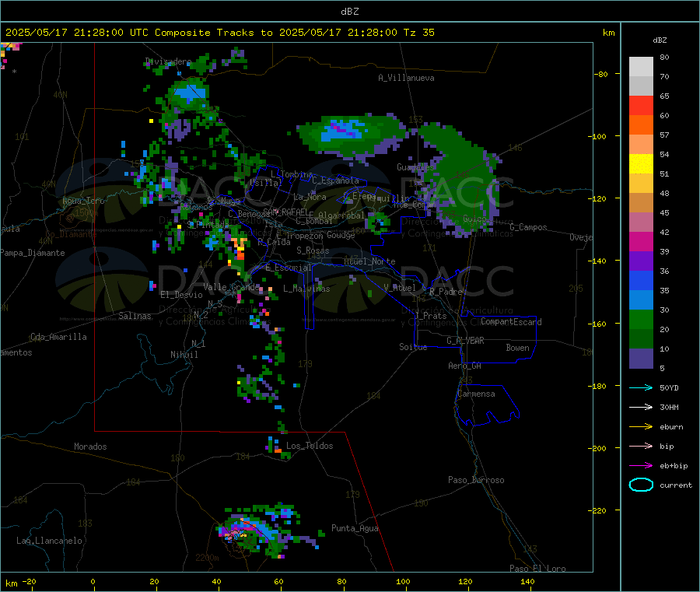Select the red 60 dBZ color swatch
700x592 pixels.
point(641,105)
